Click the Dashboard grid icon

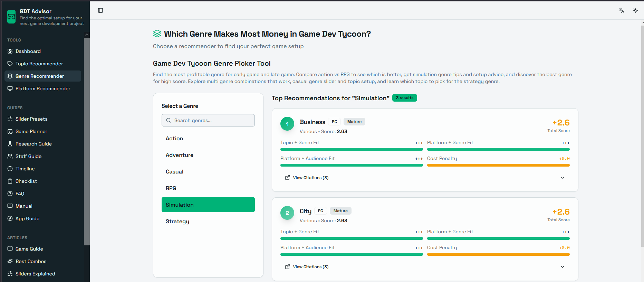pyautogui.click(x=10, y=51)
